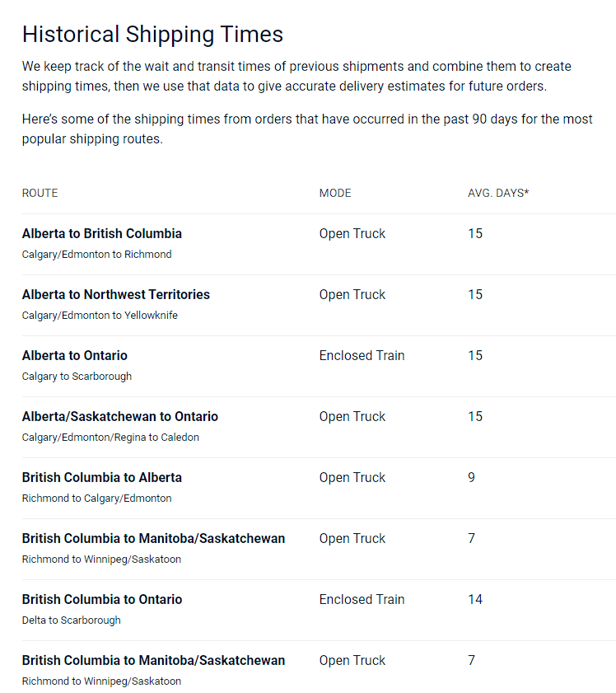Image resolution: width=616 pixels, height=693 pixels.
Task: Click the AVG. DAYS* column header
Action: [498, 193]
